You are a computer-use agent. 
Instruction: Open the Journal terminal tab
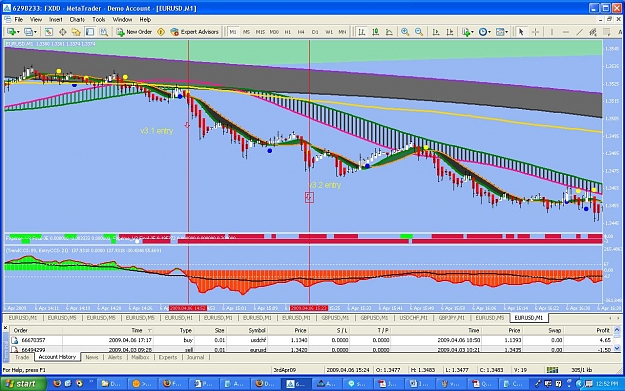coord(195,357)
